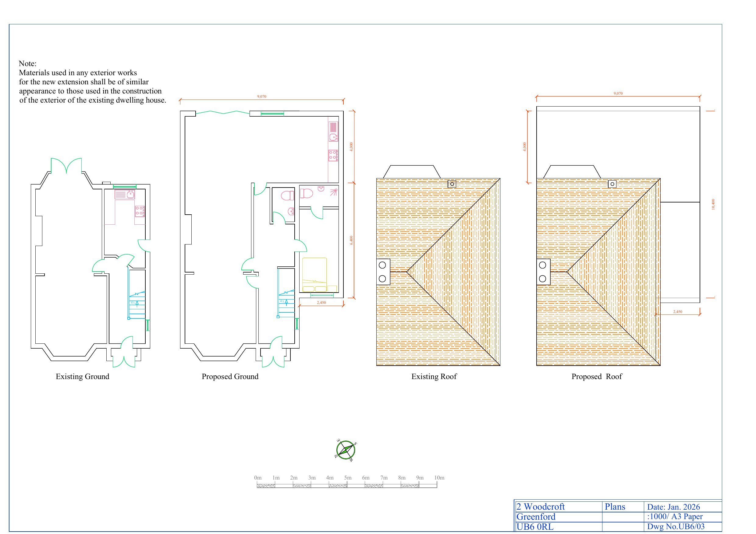Click the toilet symbol in proposed WC
The width and height of the screenshot is (756, 534).
tap(287, 195)
